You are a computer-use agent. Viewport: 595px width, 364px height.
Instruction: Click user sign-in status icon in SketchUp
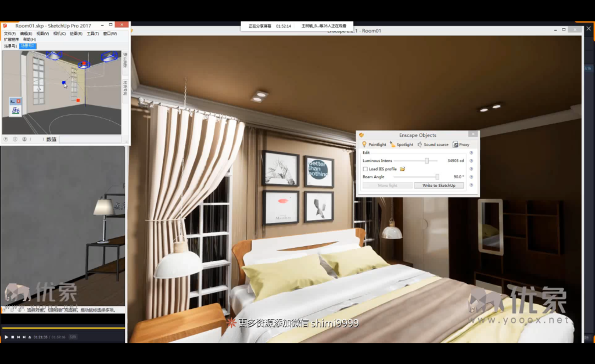coord(24,139)
